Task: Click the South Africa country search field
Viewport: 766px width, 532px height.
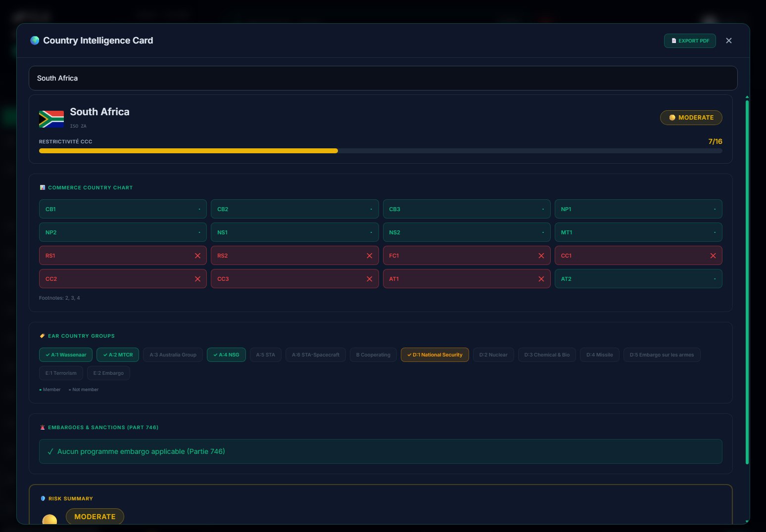Action: point(383,78)
